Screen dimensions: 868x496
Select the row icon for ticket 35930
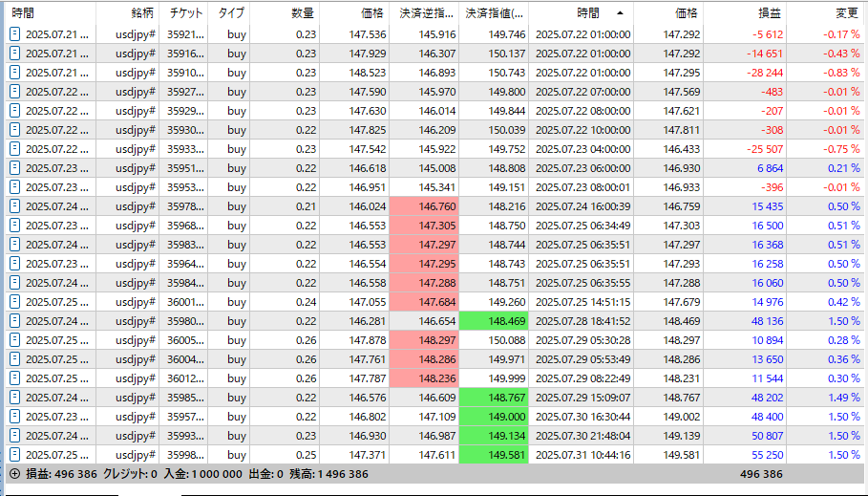click(15, 130)
